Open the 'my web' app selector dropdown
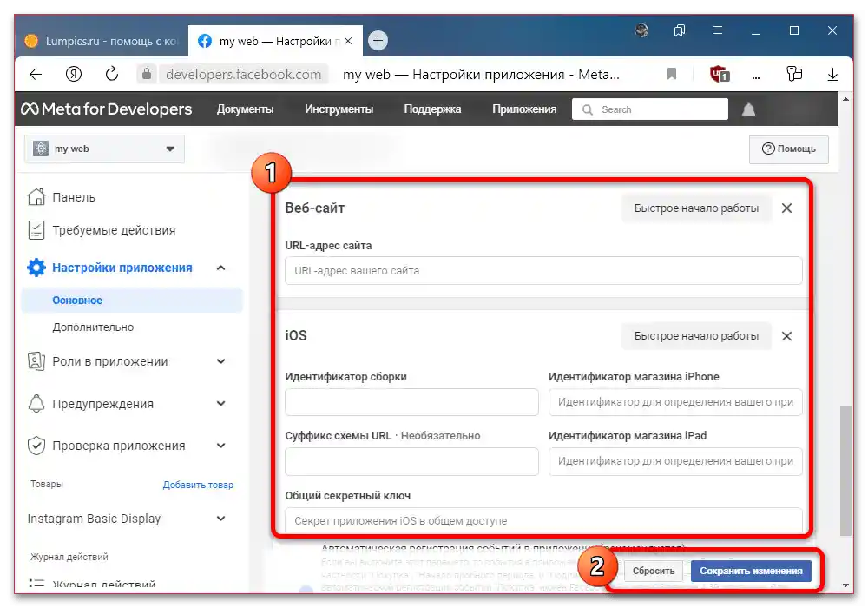Viewport: 868px width, 608px height. coord(105,149)
